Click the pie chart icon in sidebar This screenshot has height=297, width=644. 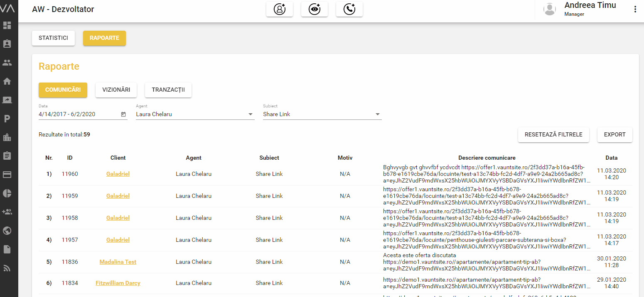click(7, 193)
